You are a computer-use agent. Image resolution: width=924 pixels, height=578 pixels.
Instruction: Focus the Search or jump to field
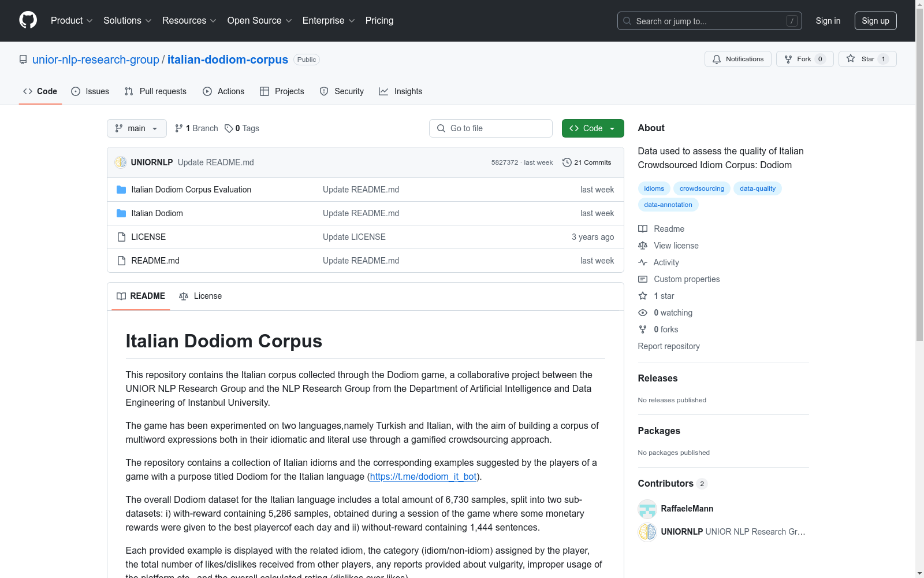coord(709,21)
